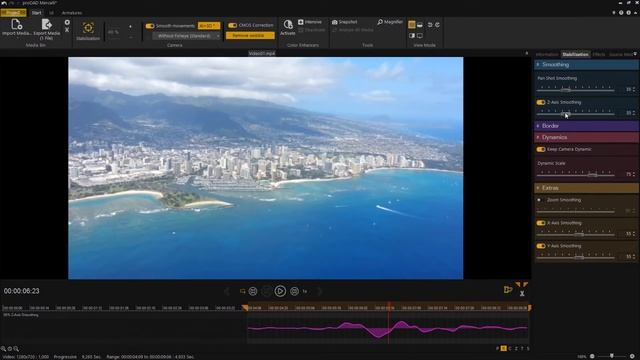The height and width of the screenshot is (360, 640).
Task: Step to previous frame button
Action: (253, 291)
